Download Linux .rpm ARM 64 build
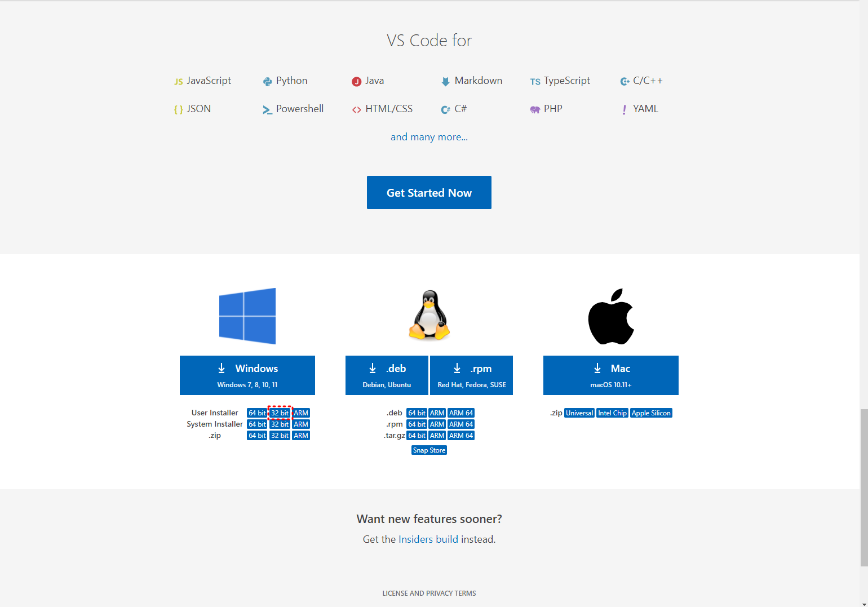The height and width of the screenshot is (607, 868). [461, 424]
